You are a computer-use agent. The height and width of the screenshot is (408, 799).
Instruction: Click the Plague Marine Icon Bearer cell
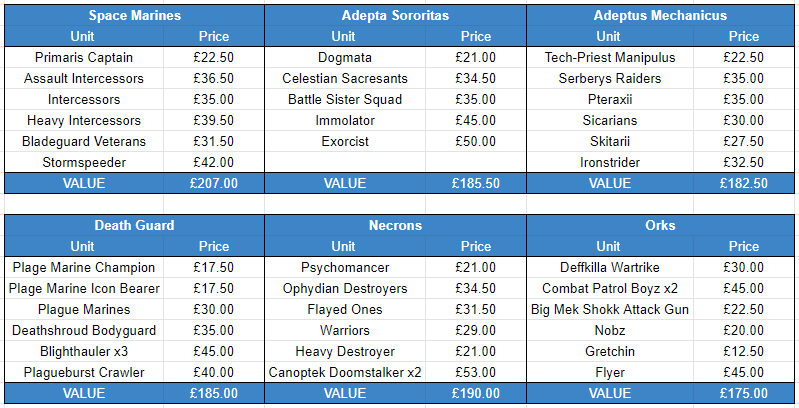tap(84, 289)
